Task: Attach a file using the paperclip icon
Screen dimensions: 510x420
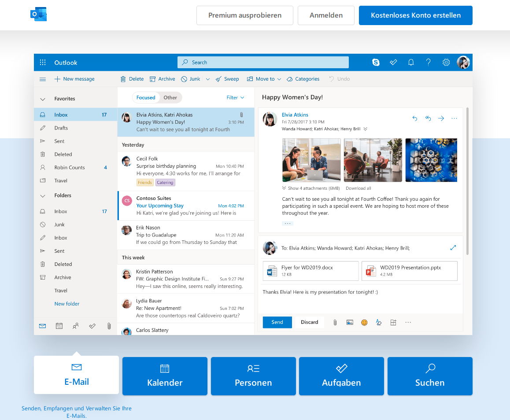Action: pos(335,322)
